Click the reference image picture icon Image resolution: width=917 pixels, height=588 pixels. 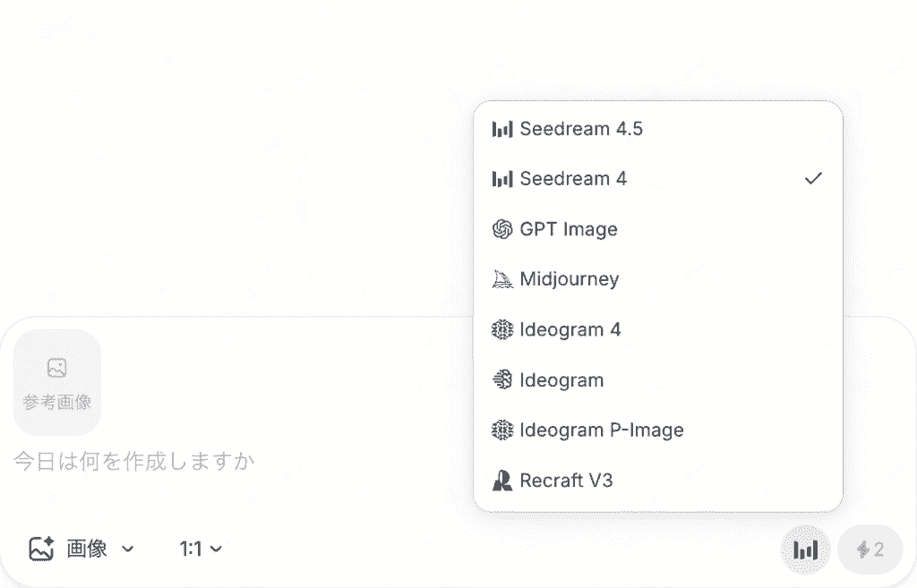[x=56, y=368]
